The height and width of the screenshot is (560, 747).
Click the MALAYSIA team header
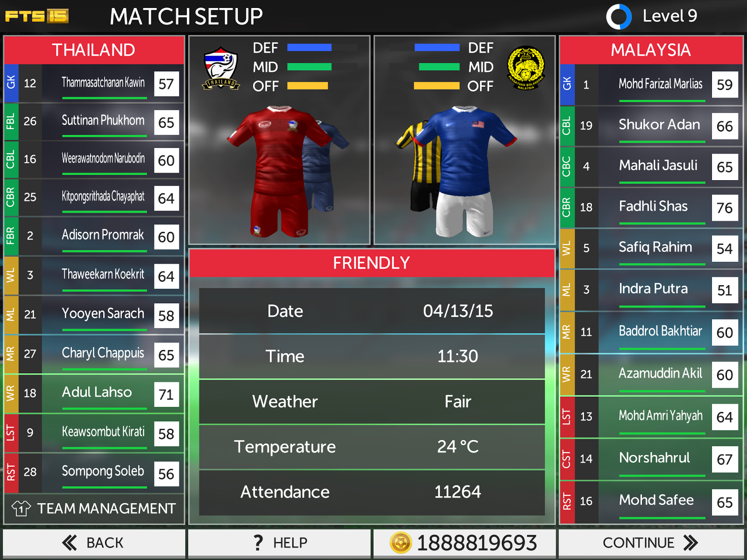tap(651, 50)
